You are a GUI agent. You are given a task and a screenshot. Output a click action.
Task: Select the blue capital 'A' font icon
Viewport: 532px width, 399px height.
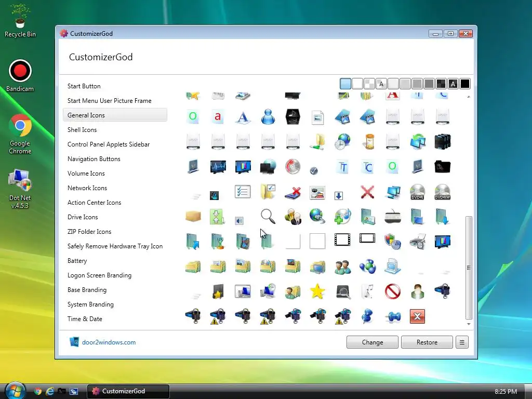pyautogui.click(x=243, y=117)
